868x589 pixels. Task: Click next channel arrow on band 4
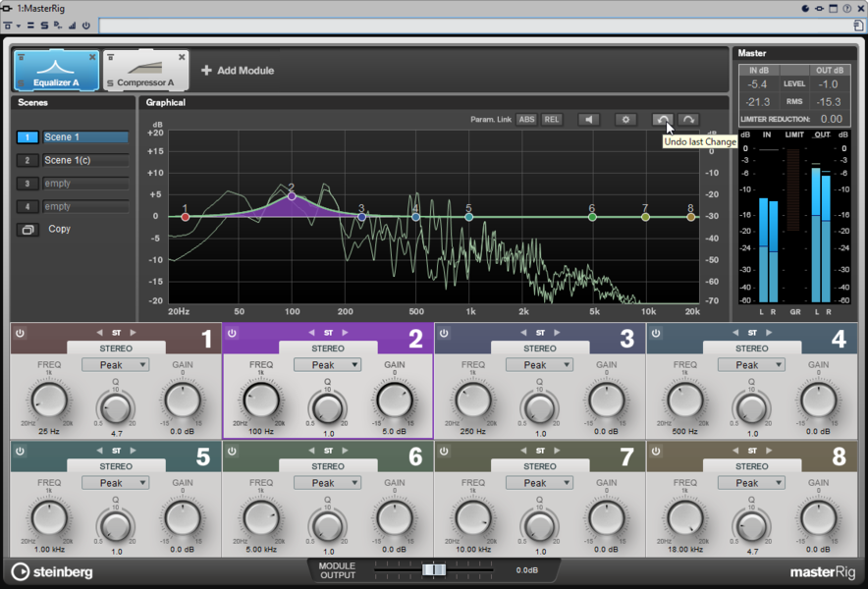(x=769, y=333)
